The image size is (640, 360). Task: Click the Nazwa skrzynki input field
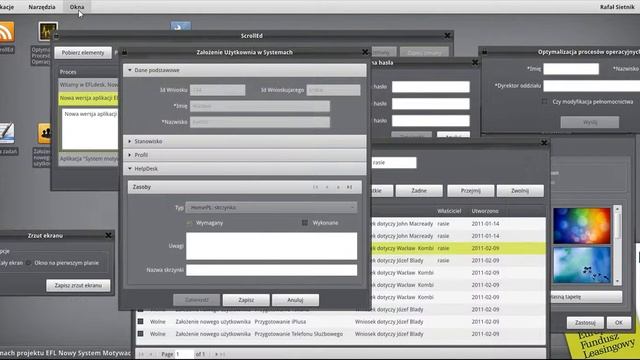tap(271, 270)
